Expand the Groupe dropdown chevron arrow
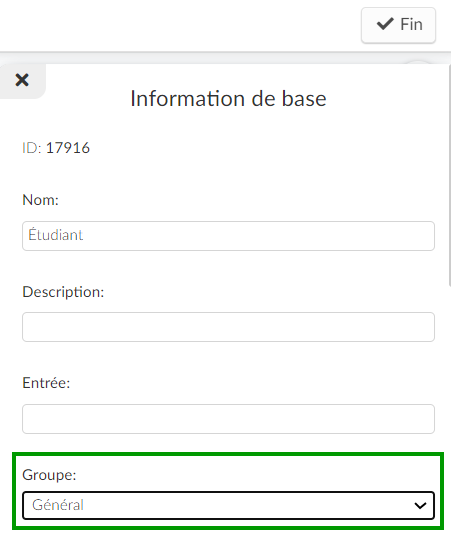This screenshot has width=451, height=539. click(x=420, y=505)
